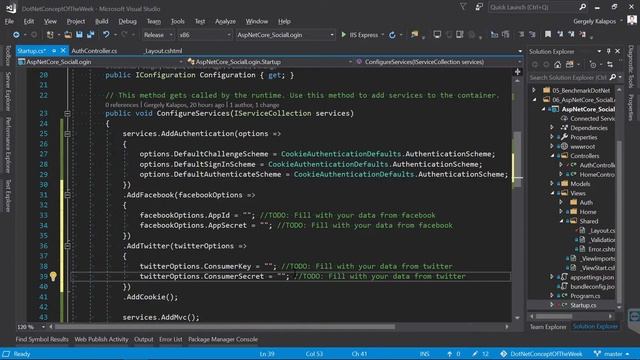The width and height of the screenshot is (640, 360).
Task: Collapse the AddAuthentication block at line 25
Action: pyautogui.click(x=68, y=134)
